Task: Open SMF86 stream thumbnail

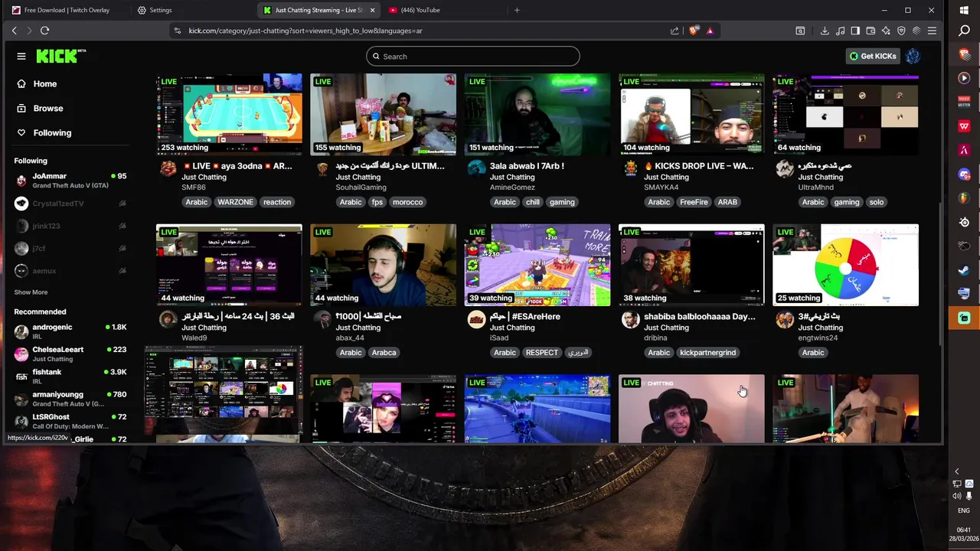Action: click(229, 115)
